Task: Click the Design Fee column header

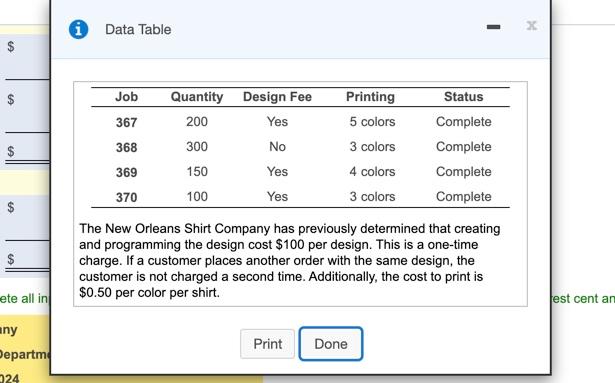Action: click(x=277, y=97)
